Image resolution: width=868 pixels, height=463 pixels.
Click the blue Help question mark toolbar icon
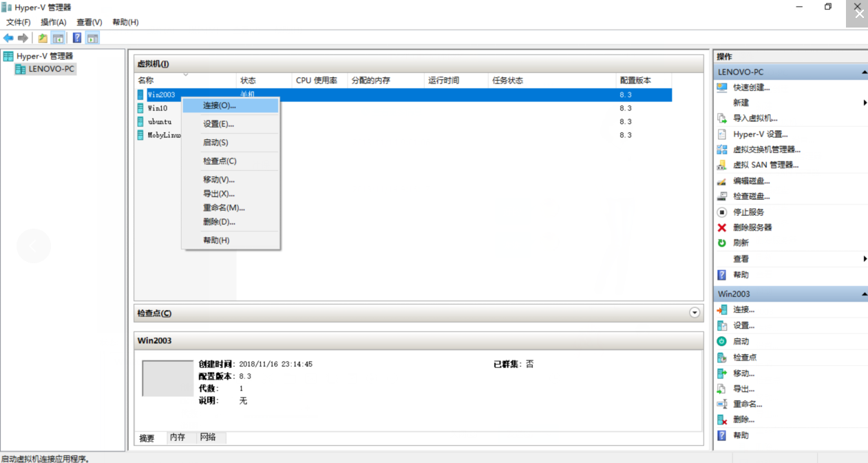(77, 38)
